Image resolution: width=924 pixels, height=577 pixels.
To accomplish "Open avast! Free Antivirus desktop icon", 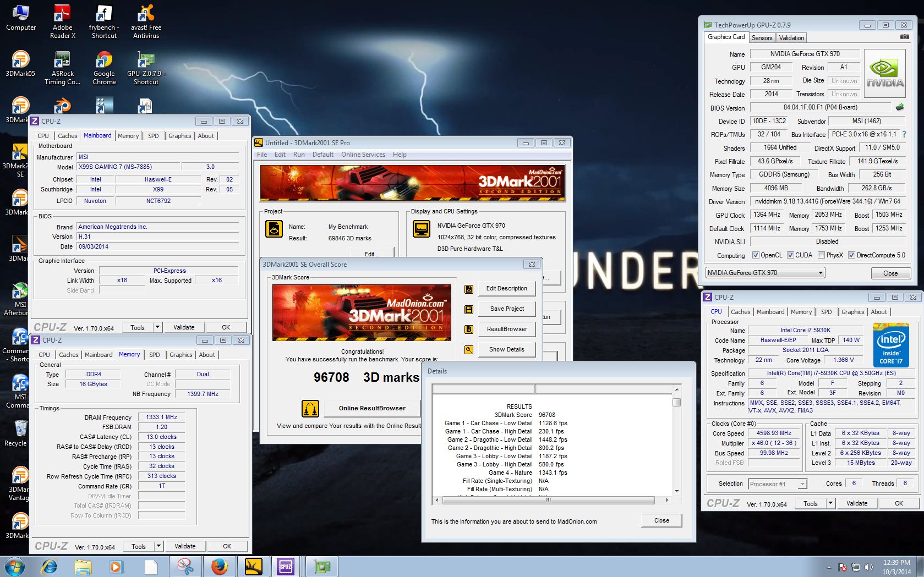I will (146, 21).
